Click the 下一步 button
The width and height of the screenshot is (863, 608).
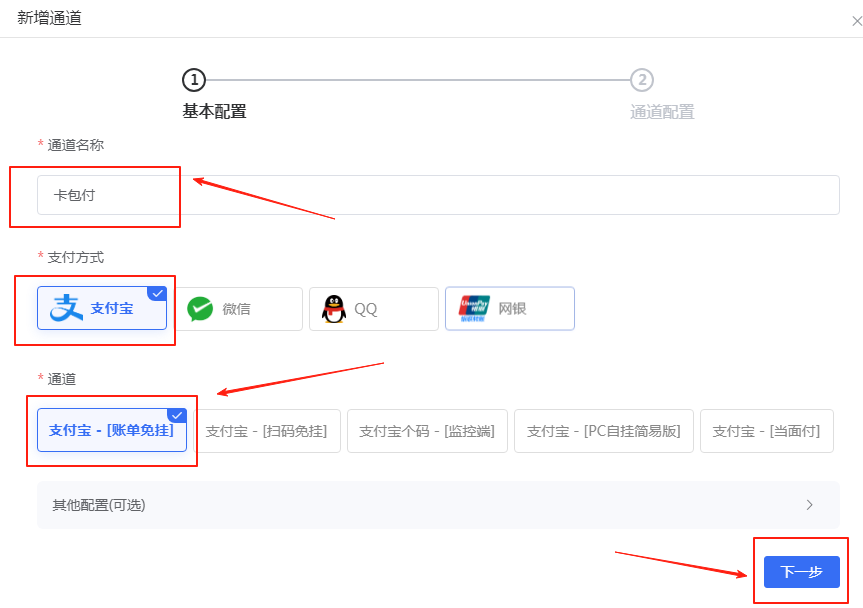point(801,571)
